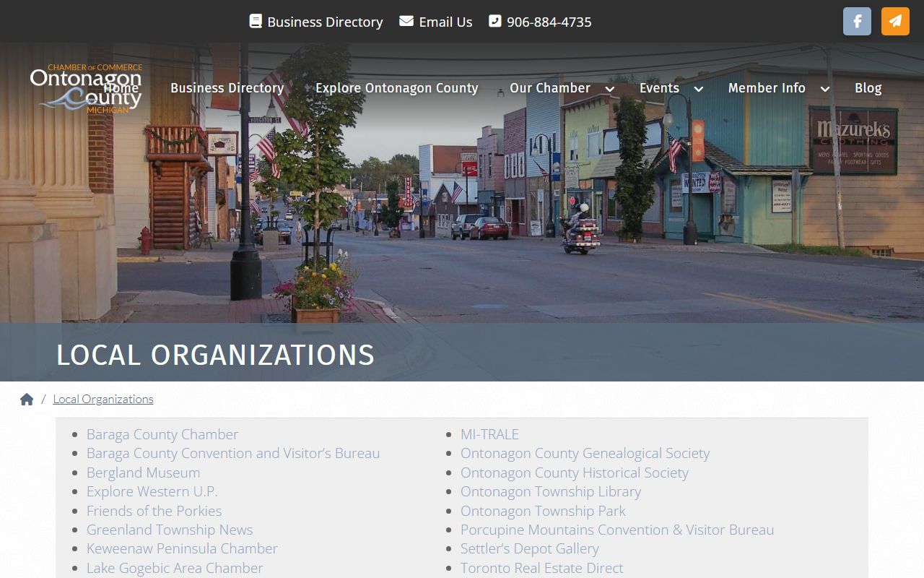Expand the Events submenu chevron

point(699,89)
